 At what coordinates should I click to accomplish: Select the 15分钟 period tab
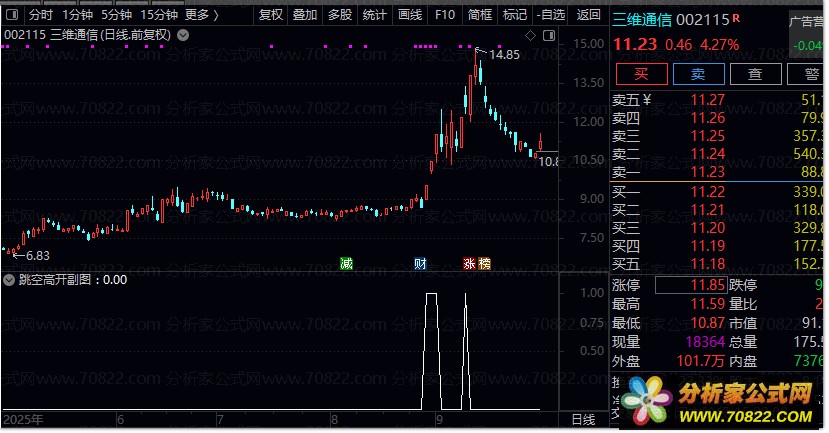159,14
